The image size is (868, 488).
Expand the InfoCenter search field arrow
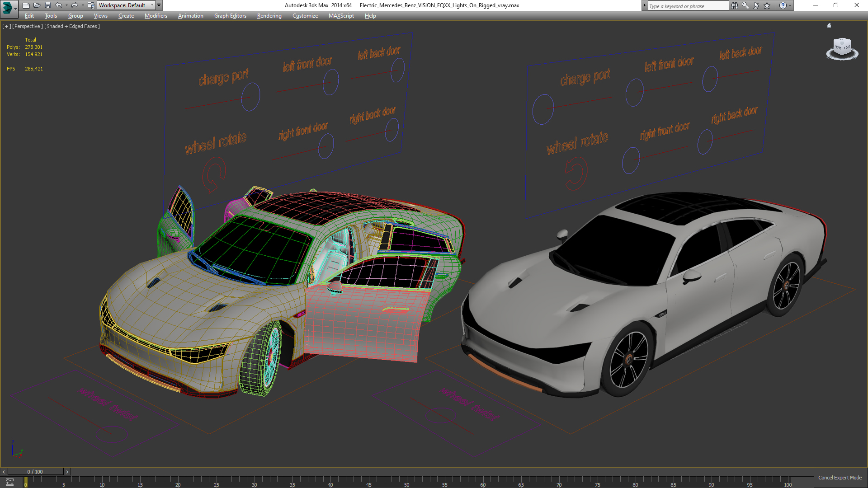pyautogui.click(x=645, y=5)
